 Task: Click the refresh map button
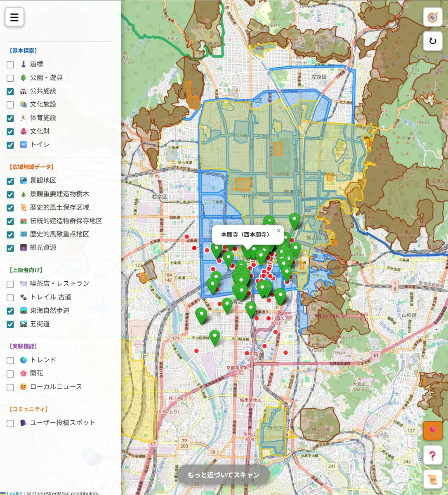(432, 41)
